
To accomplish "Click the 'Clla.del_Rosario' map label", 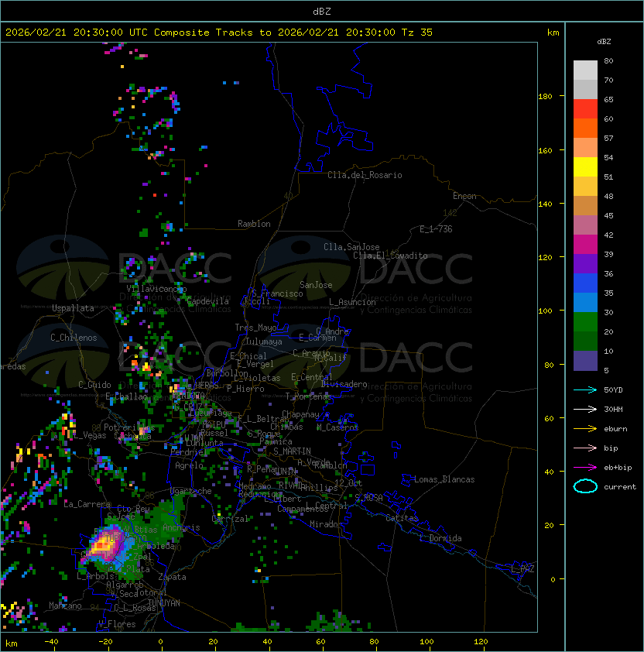I will [365, 175].
